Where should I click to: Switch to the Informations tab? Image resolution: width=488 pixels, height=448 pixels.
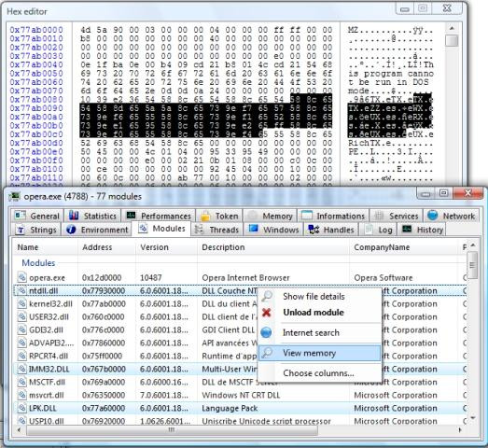333,216
